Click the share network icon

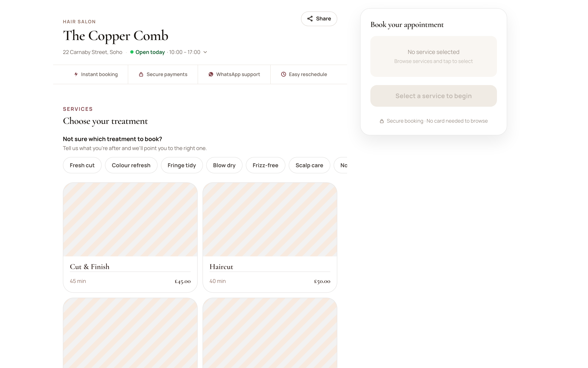310,19
